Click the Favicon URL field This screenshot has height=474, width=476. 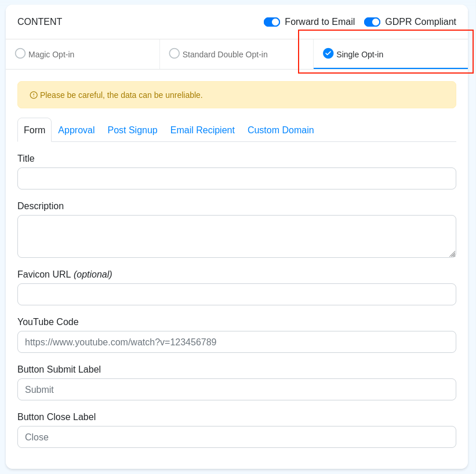237,294
